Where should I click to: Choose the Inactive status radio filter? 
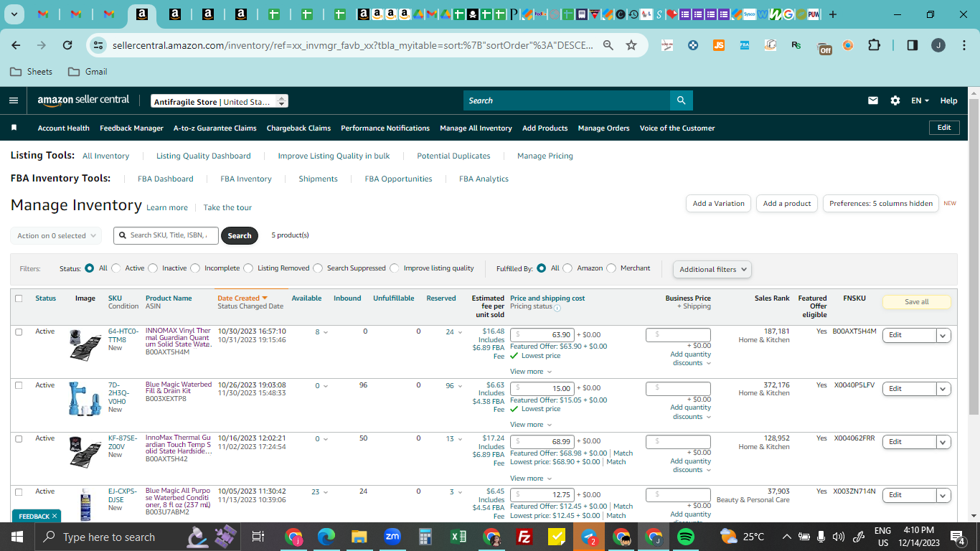pos(153,268)
